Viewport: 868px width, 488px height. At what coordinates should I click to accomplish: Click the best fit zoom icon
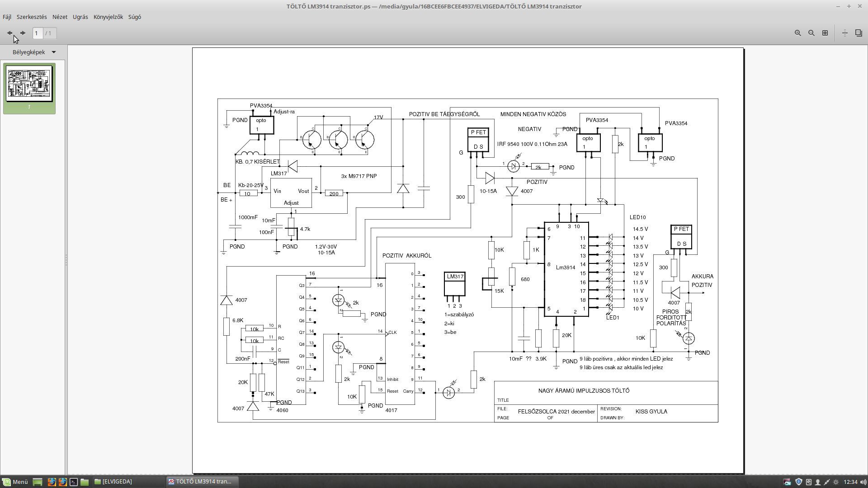(x=825, y=33)
